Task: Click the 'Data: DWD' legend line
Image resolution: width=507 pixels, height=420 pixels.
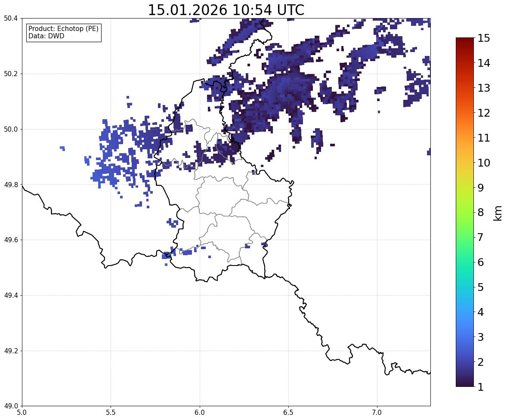Action: coord(46,36)
